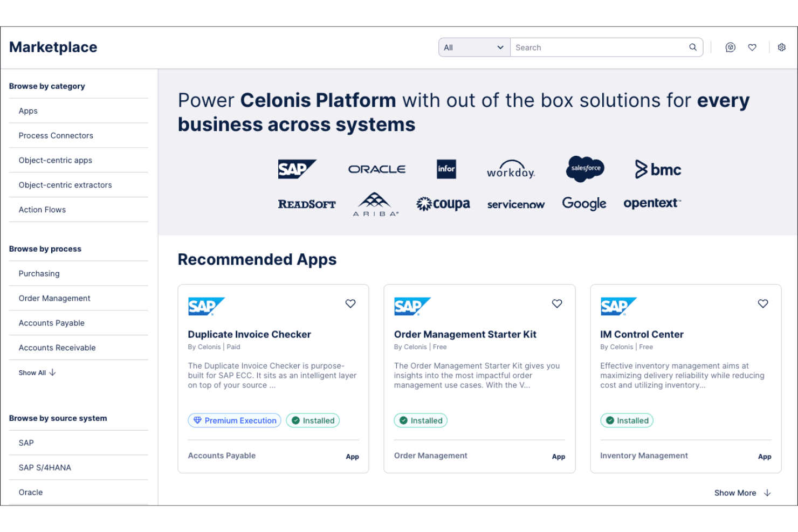
Task: Click the Ariba logo
Action: coord(376,204)
